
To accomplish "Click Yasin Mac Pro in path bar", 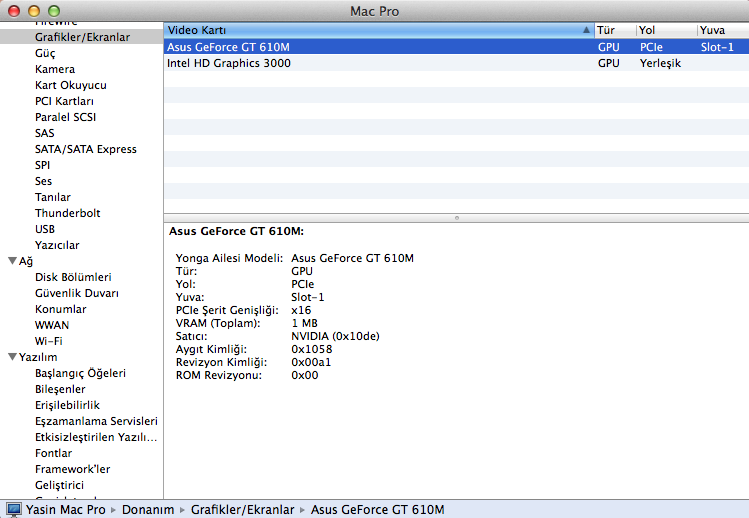I will pyautogui.click(x=65, y=510).
